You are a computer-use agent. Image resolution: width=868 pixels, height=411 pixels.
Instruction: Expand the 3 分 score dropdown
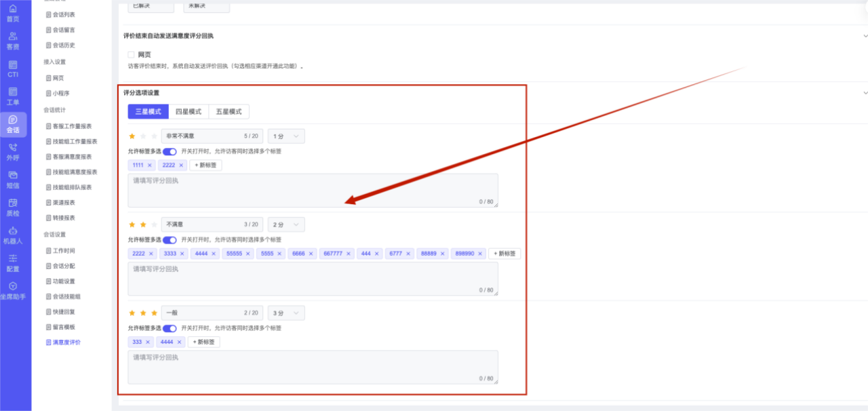(286, 313)
